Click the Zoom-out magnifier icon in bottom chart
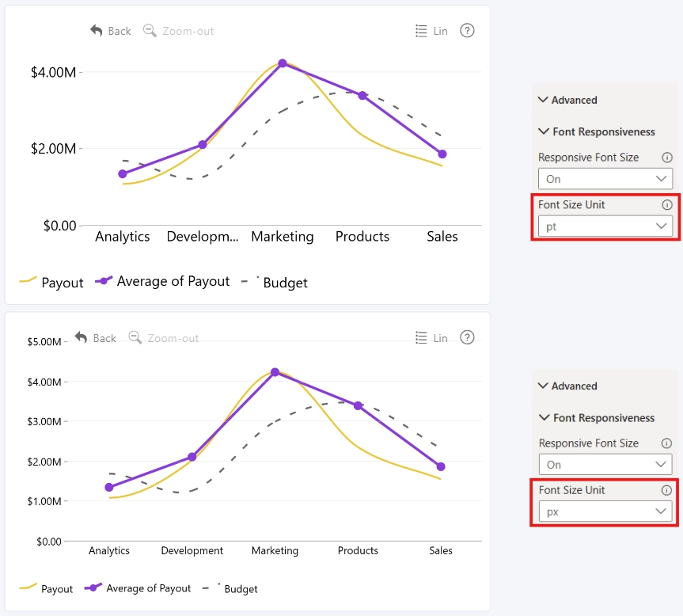The width and height of the screenshot is (683, 616). [x=135, y=337]
